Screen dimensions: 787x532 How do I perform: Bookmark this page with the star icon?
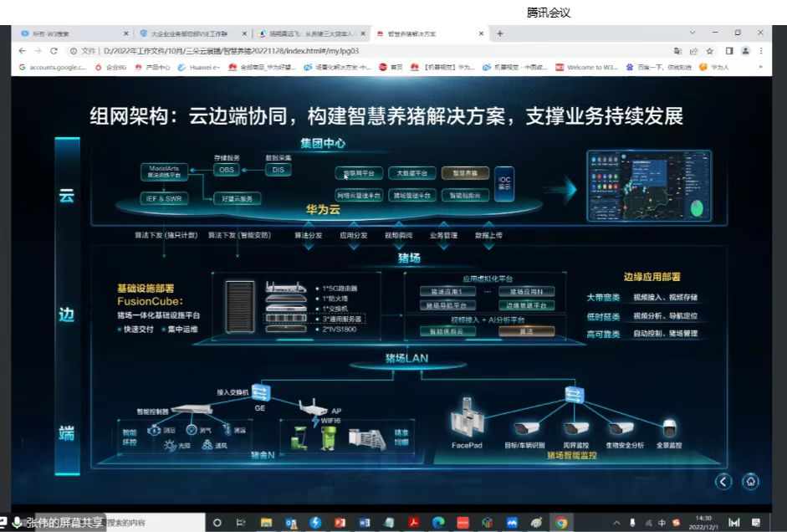(710, 51)
